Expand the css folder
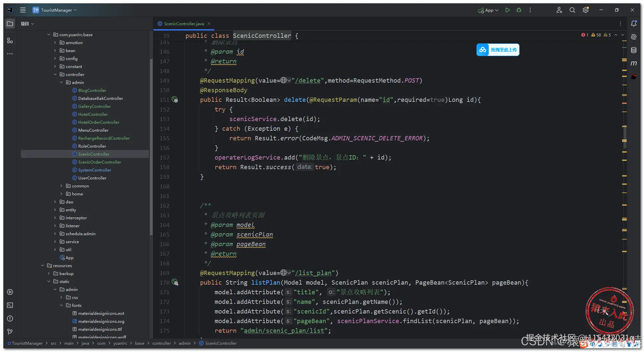Image resolution: width=644 pixels, height=352 pixels. pos(61,297)
